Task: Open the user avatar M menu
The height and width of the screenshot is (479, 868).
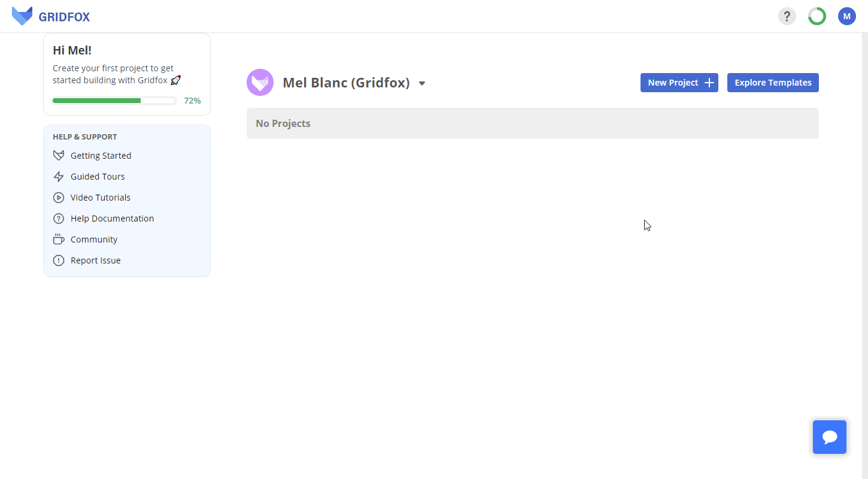Action: (x=847, y=16)
